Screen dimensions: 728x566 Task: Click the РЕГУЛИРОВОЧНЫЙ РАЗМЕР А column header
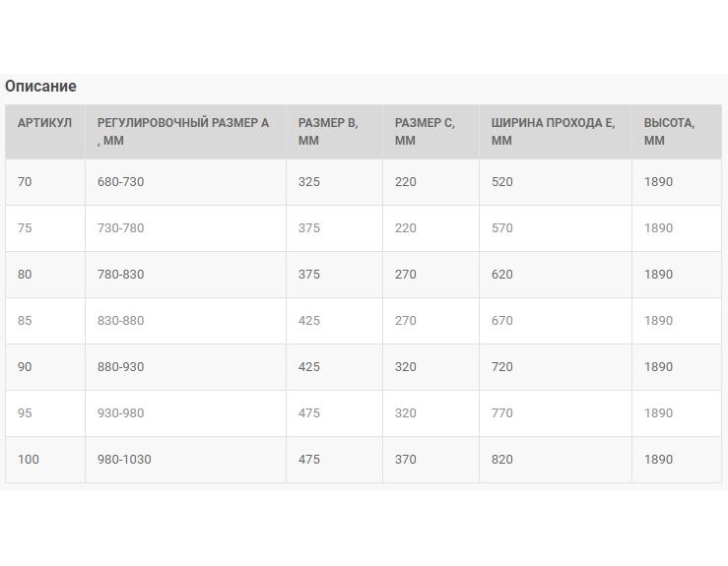pyautogui.click(x=186, y=132)
